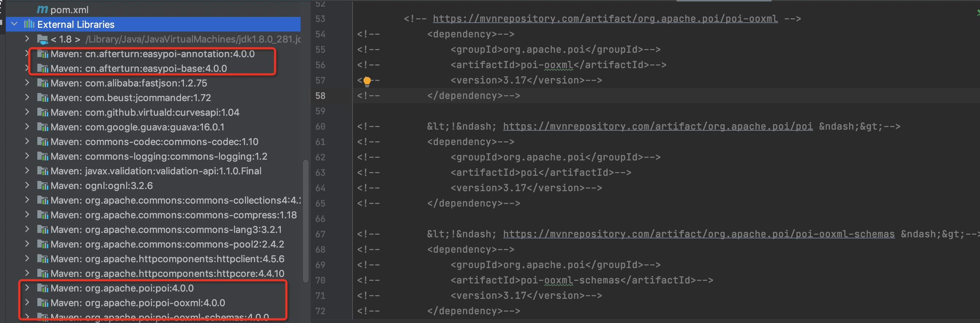Click library icon of httpclient:4.5.6
This screenshot has width=980, height=323.
click(43, 259)
